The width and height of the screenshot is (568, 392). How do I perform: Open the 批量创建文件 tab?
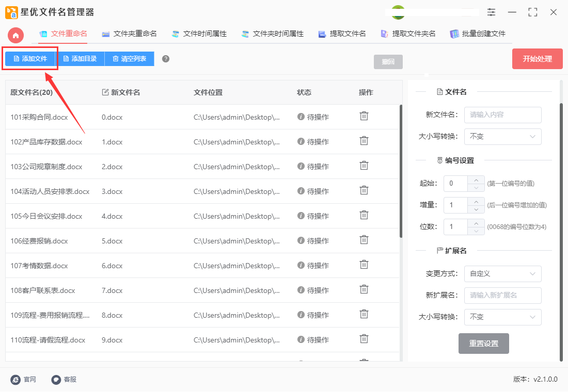point(478,34)
